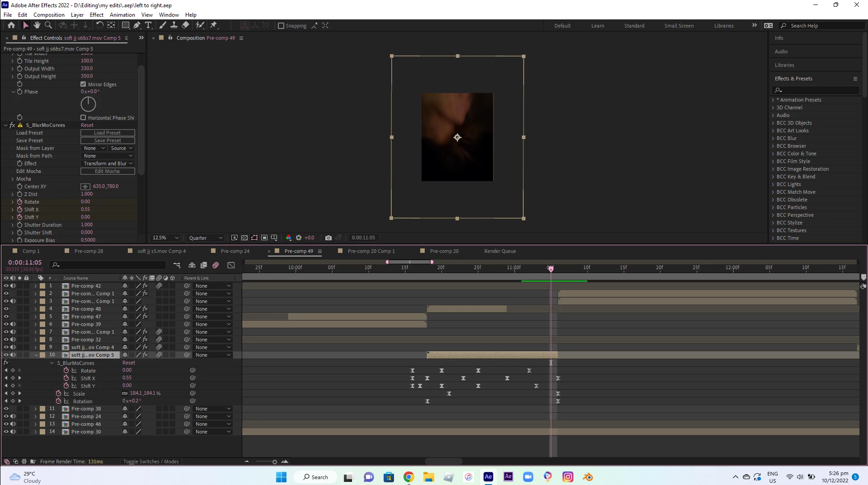
Task: Open the Show Channel color management icon
Action: point(289,238)
